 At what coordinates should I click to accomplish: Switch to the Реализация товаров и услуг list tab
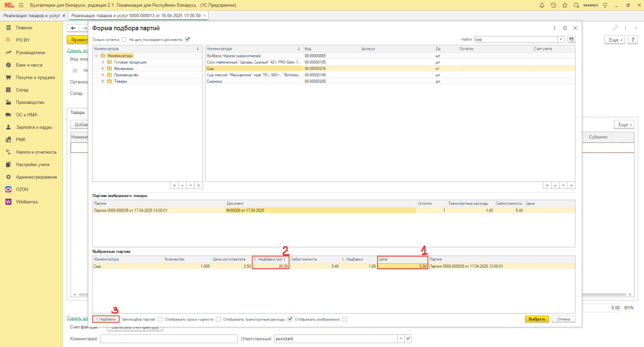tap(30, 15)
